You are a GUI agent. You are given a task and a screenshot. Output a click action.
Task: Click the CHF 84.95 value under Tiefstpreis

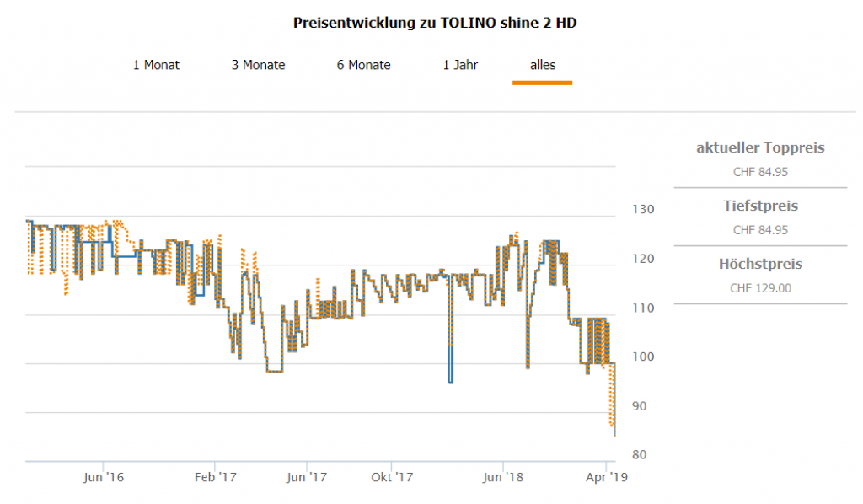coord(760,229)
